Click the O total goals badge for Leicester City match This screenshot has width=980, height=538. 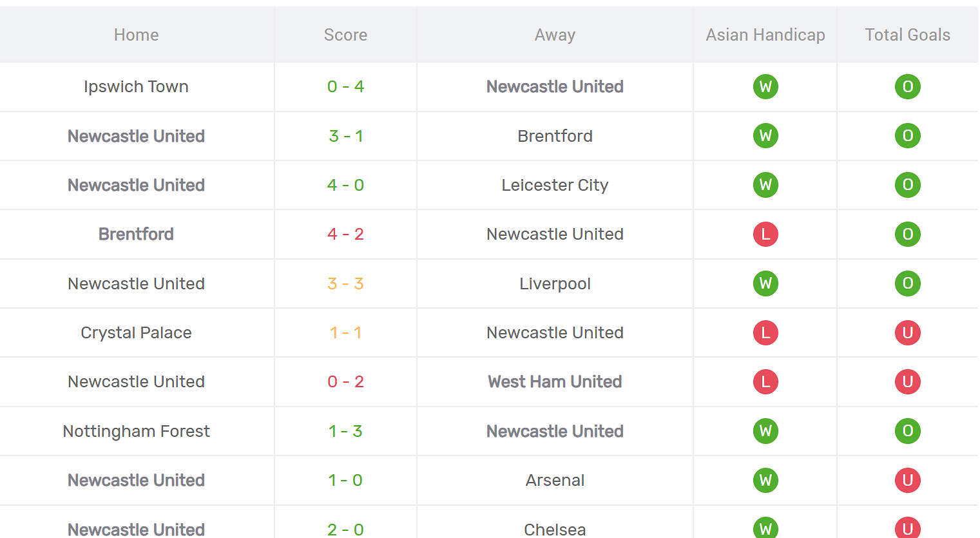pyautogui.click(x=907, y=185)
